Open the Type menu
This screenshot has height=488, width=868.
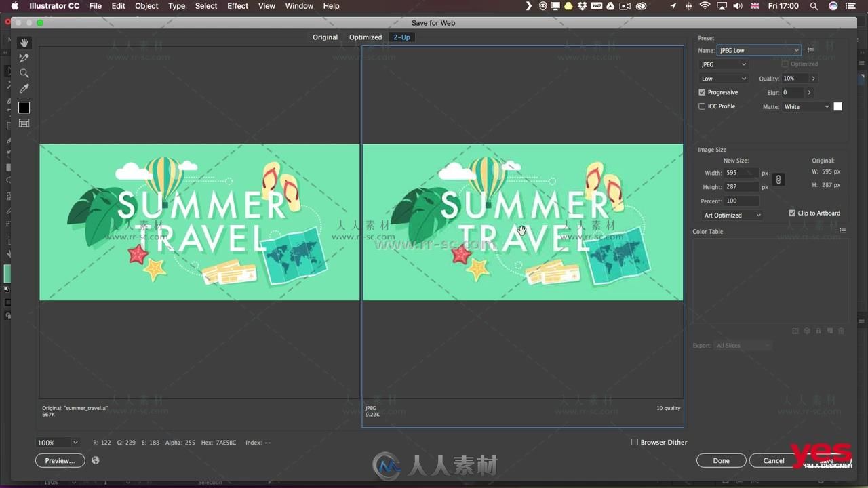(x=176, y=6)
